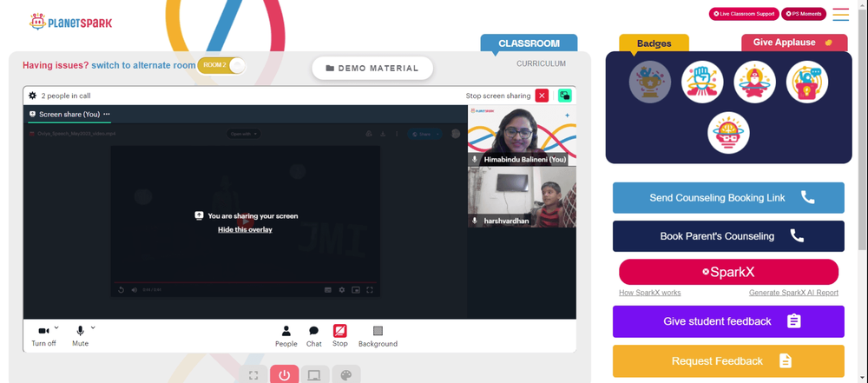Click Give Applause
The height and width of the screenshot is (383, 868).
[794, 43]
